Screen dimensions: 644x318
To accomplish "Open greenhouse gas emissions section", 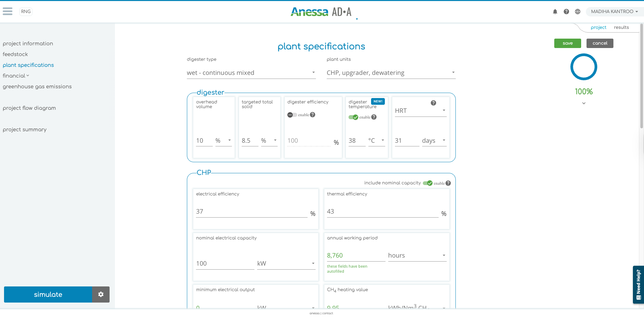I will (37, 87).
